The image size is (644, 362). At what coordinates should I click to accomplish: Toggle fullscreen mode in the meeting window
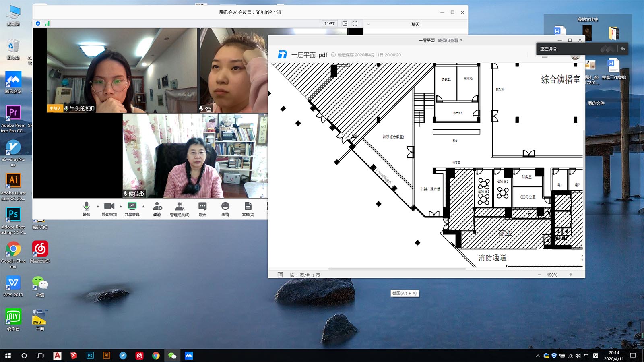coord(355,24)
